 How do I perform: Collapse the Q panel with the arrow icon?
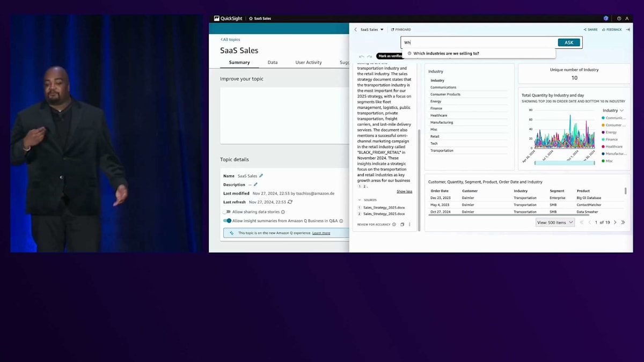click(628, 29)
